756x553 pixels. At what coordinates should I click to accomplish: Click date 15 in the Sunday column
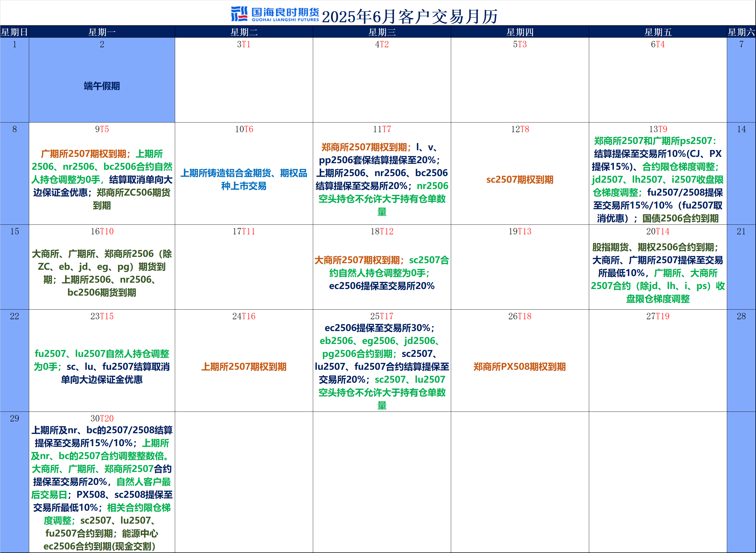pyautogui.click(x=14, y=231)
